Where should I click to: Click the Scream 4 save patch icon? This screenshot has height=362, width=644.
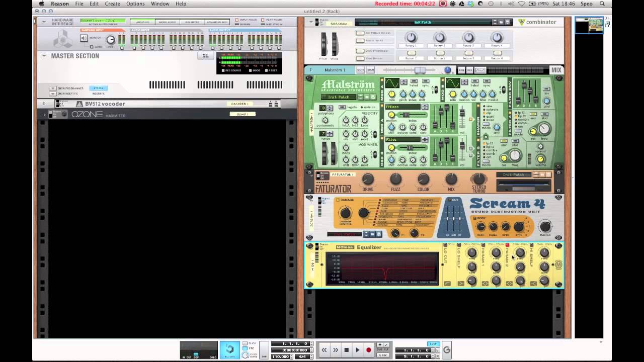[379, 234]
